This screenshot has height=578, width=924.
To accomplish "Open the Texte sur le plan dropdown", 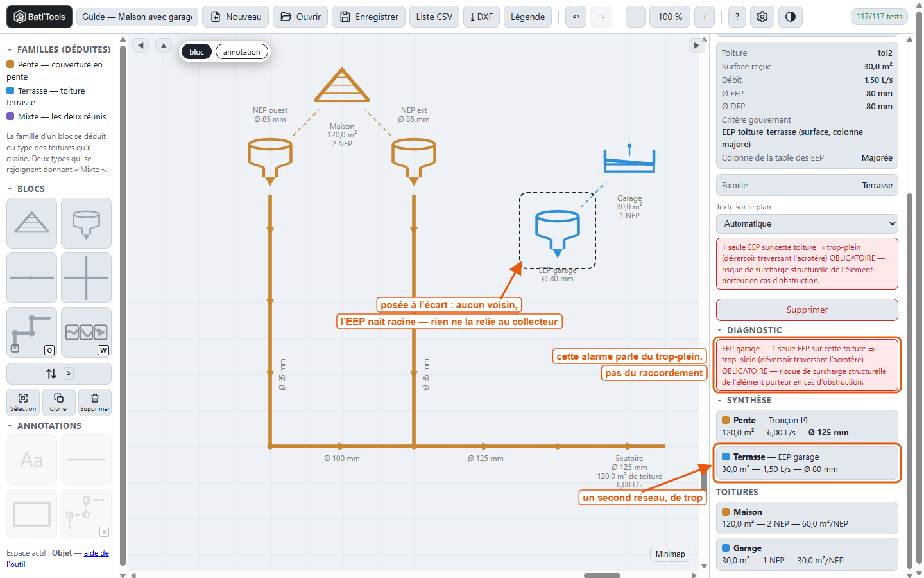I will click(807, 223).
